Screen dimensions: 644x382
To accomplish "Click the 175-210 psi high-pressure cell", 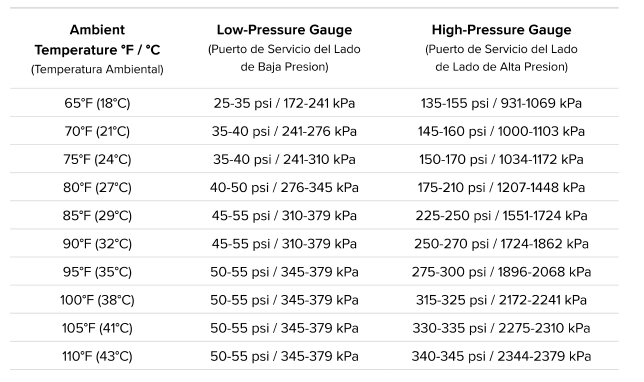I will 501,188.
